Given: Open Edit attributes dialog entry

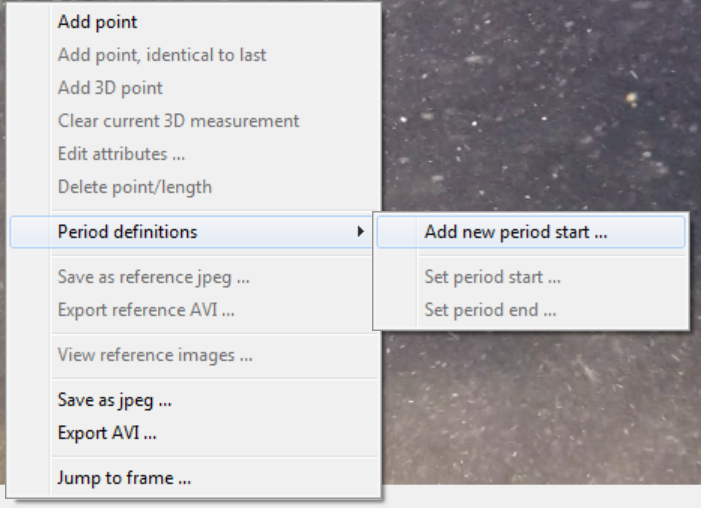Looking at the screenshot, I should [121, 154].
